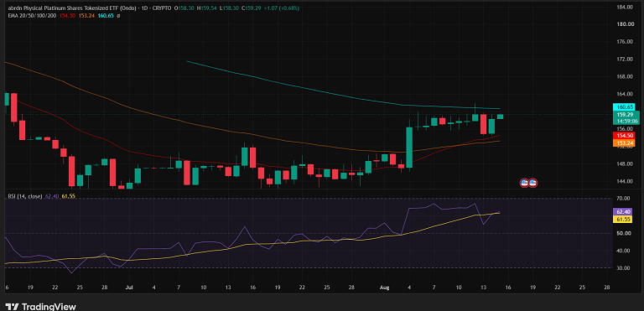
Task: Click the ø symbol in the EMA legend
Action: [119, 16]
